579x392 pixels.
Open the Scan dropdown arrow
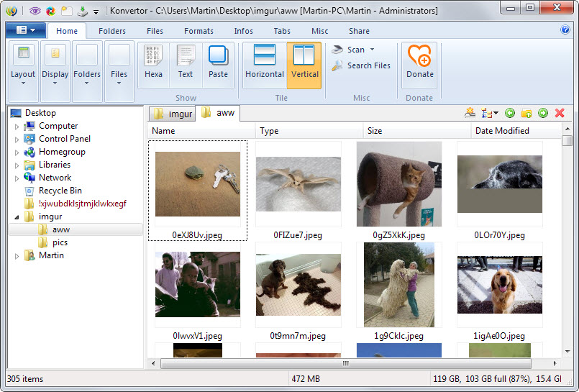pyautogui.click(x=373, y=50)
